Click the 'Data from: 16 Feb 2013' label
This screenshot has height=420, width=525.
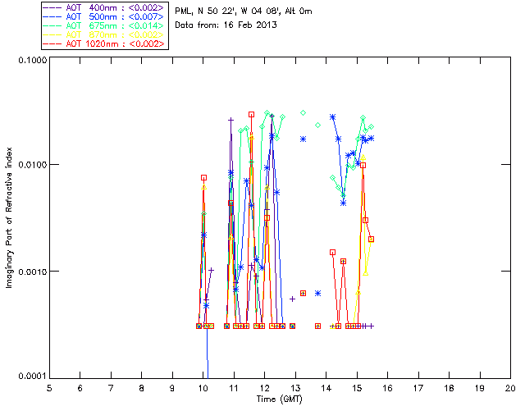[x=226, y=25]
